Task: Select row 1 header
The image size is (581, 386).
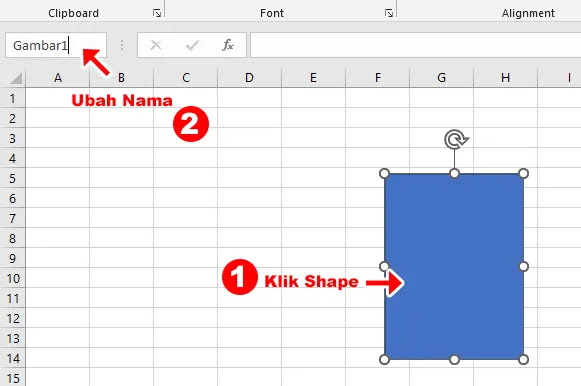Action: coord(13,98)
